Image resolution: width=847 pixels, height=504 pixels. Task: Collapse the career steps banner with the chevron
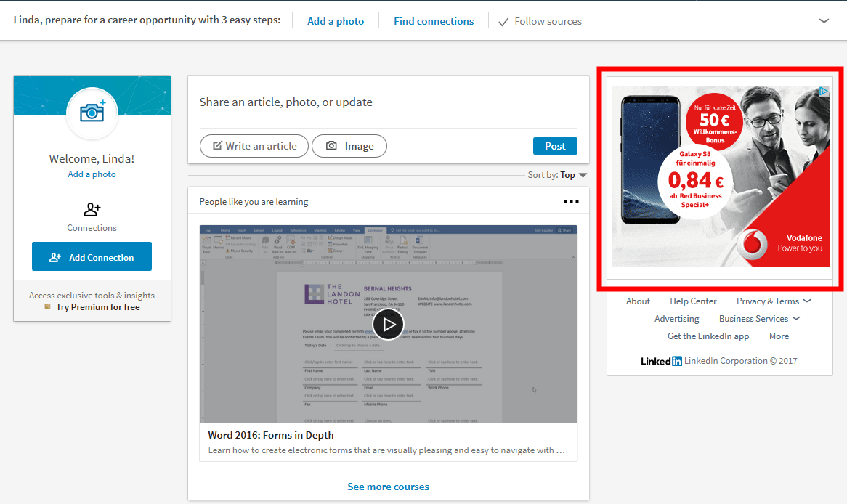click(824, 20)
